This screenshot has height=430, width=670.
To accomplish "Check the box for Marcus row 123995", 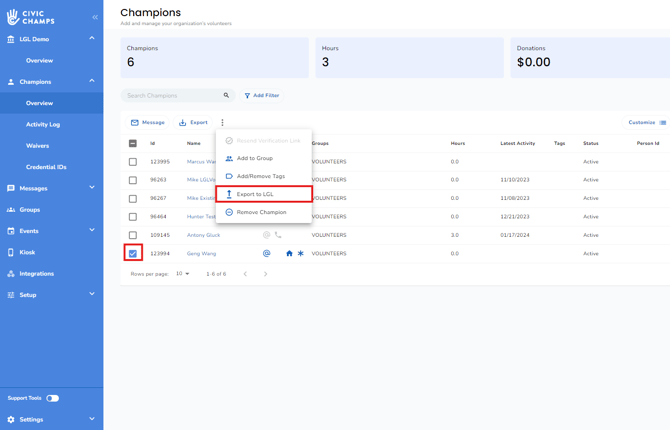I will coord(133,162).
